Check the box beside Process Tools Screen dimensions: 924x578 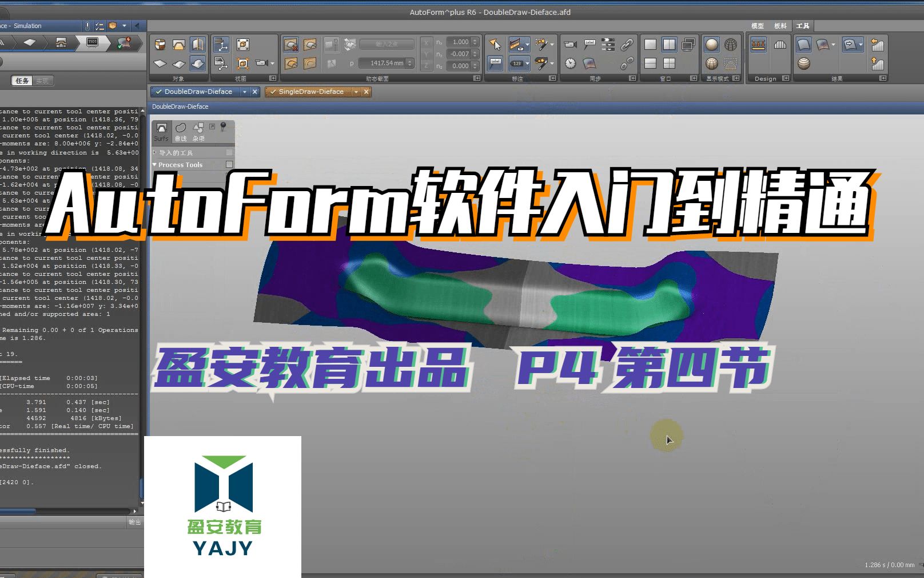[x=230, y=164]
